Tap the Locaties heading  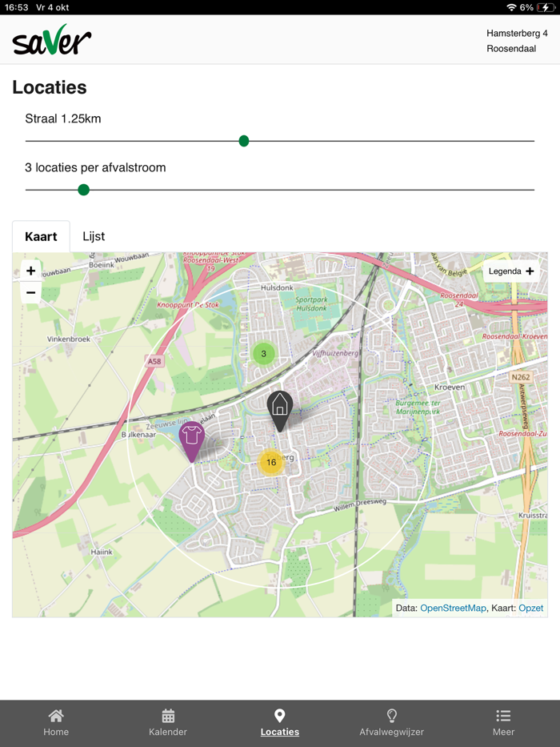(x=50, y=87)
